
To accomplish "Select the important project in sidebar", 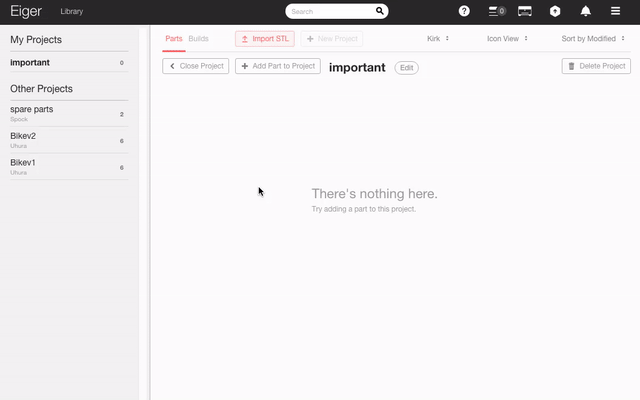I will point(69,62).
